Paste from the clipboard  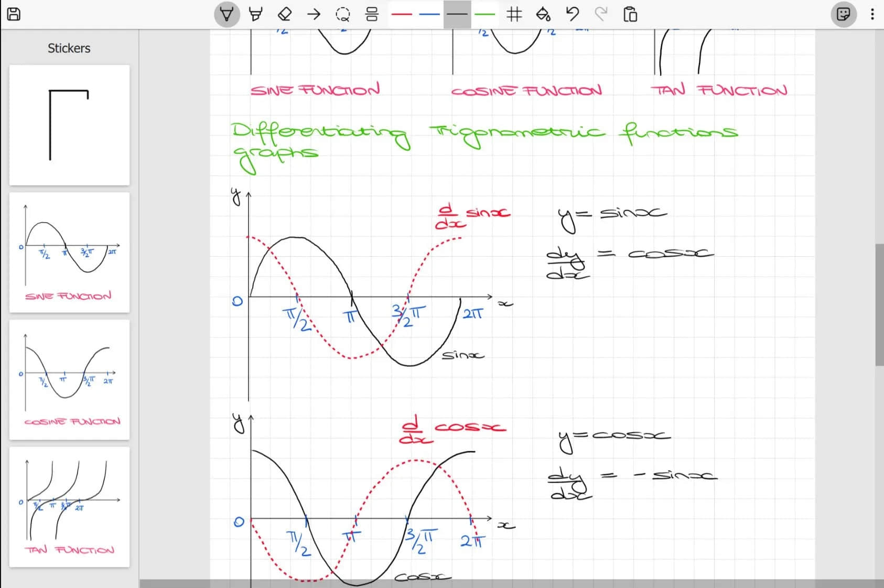[x=630, y=14]
